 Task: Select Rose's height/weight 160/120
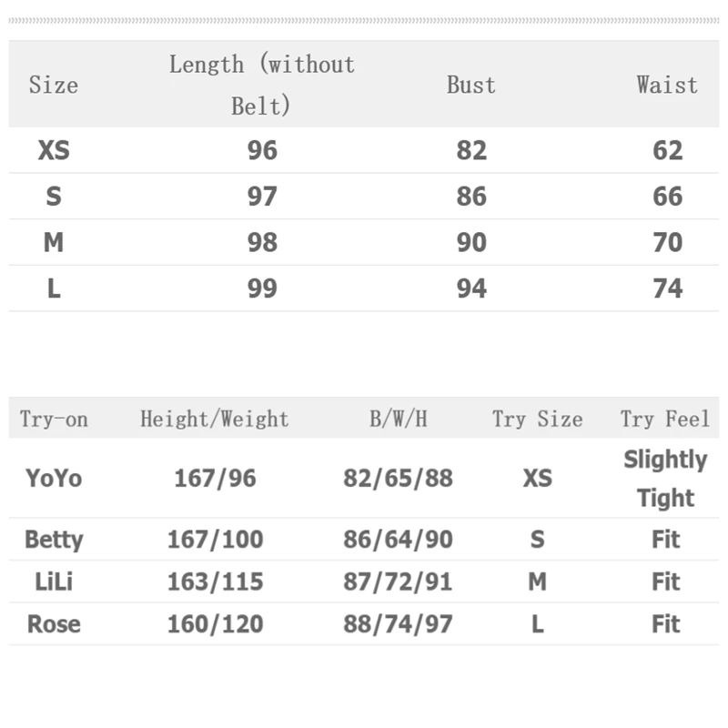[x=215, y=624]
